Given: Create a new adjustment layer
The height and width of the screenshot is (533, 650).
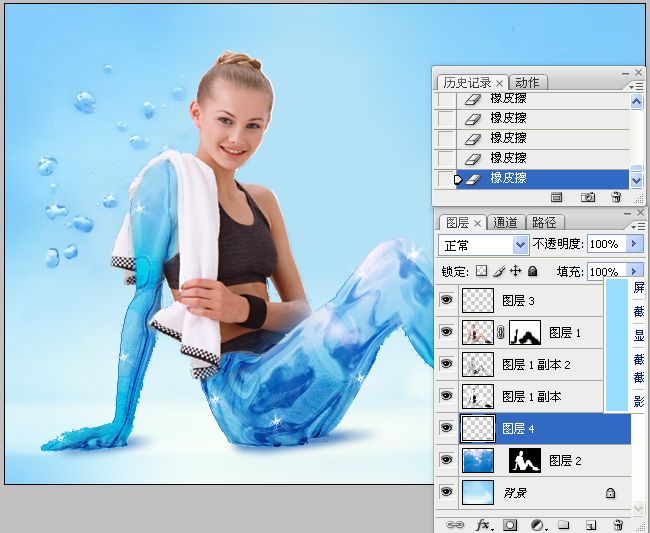Looking at the screenshot, I should 537,524.
